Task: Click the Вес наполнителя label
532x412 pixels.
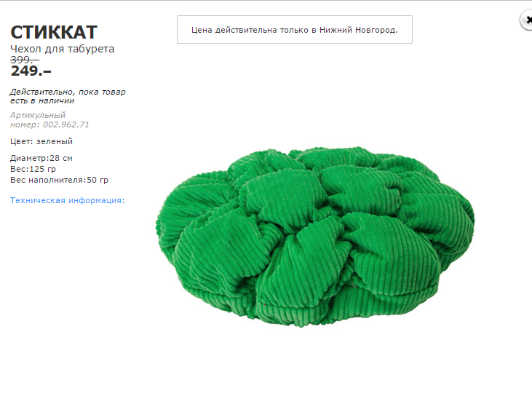Action: [x=48, y=180]
